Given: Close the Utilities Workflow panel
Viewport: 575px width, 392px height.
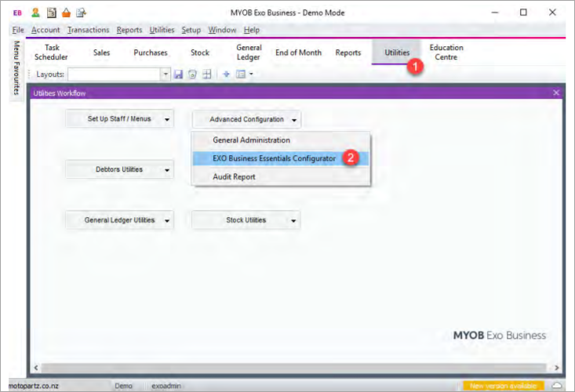Looking at the screenshot, I should point(556,93).
